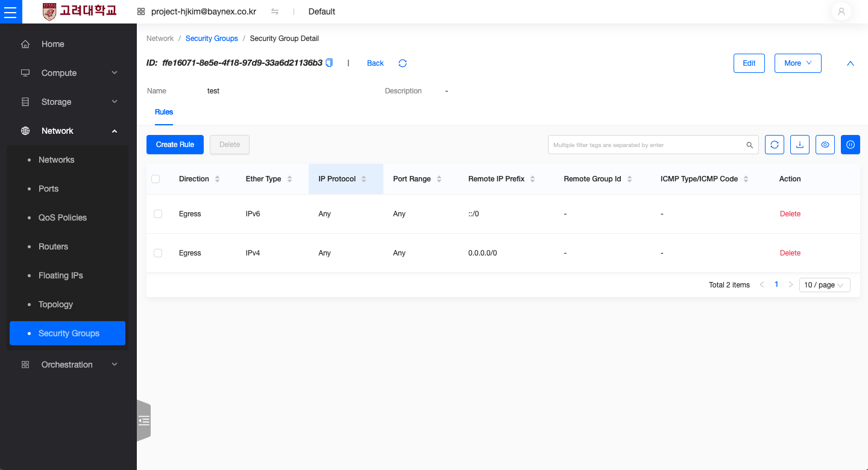This screenshot has width=868, height=470.
Task: Delete the IPv4 egress rule
Action: (x=790, y=253)
